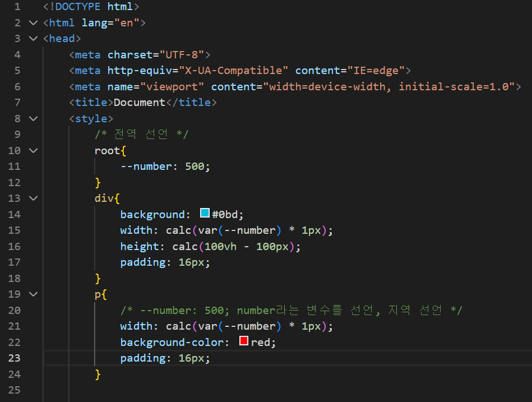This screenshot has width=532, height=402.
Task: Collapse the root CSS rule
Action: click(x=33, y=150)
